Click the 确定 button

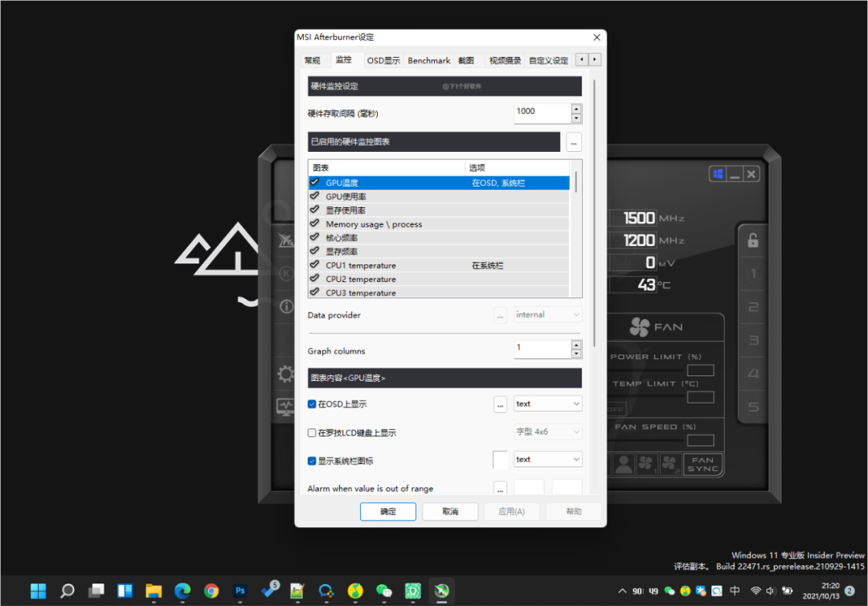tap(388, 511)
